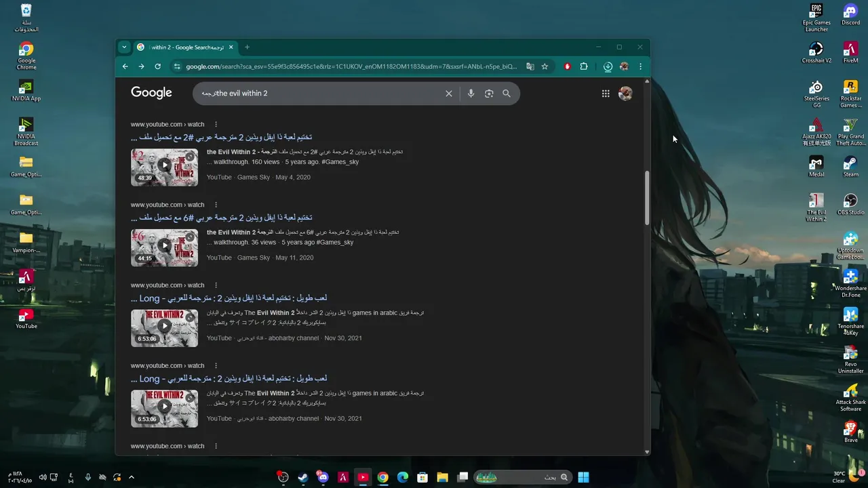Search by image with the Lens icon
Viewport: 868px width, 488px height.
(x=489, y=94)
